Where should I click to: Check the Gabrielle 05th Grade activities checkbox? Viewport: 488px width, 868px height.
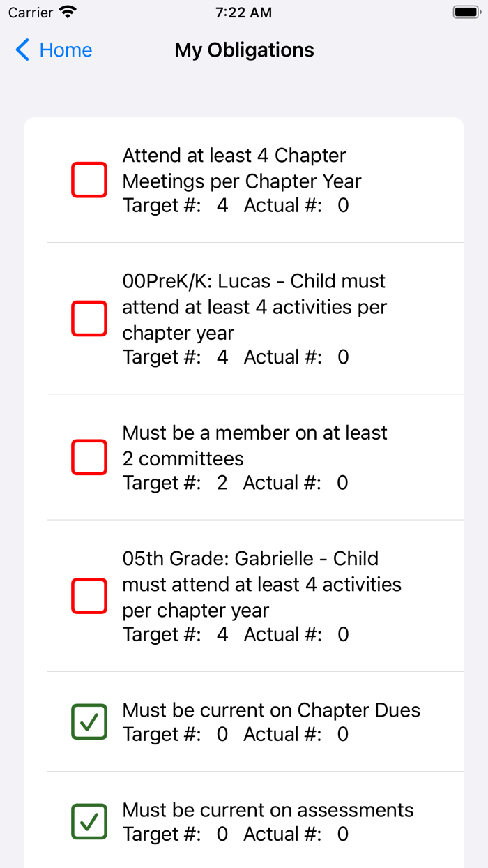[x=89, y=596]
